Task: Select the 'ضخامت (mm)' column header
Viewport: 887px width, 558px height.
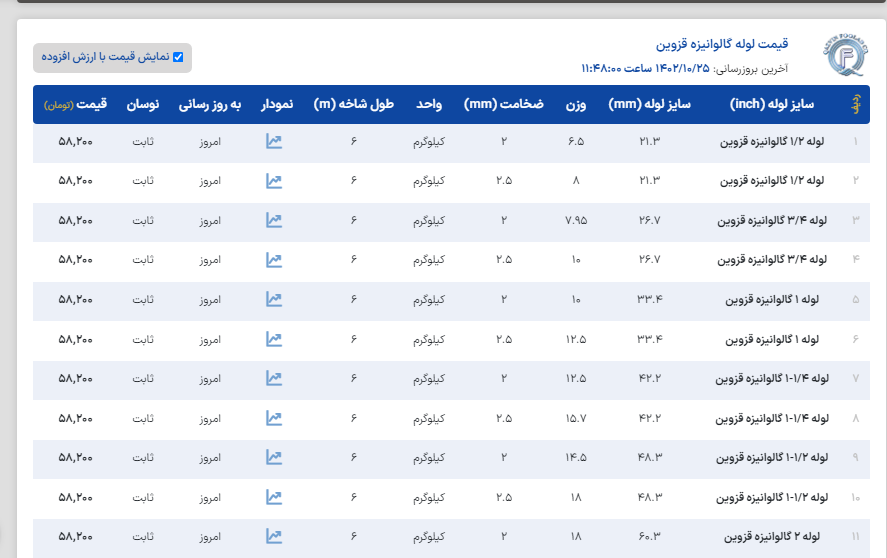Action: click(x=511, y=104)
